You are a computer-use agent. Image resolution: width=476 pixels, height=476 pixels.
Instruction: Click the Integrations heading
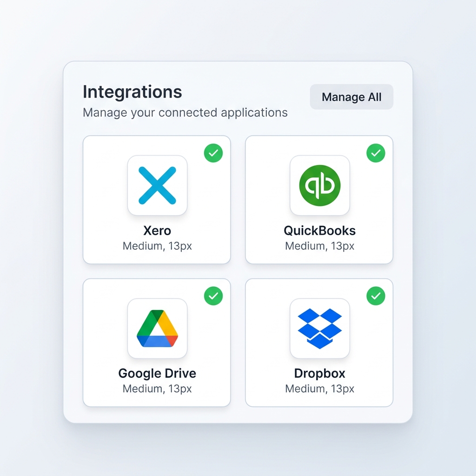tap(132, 92)
